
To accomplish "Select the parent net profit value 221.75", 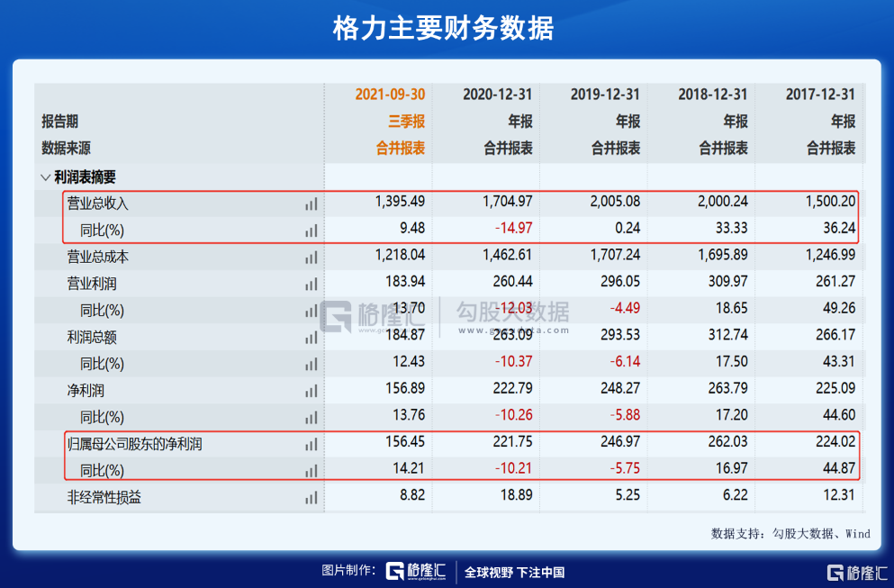I will (512, 441).
